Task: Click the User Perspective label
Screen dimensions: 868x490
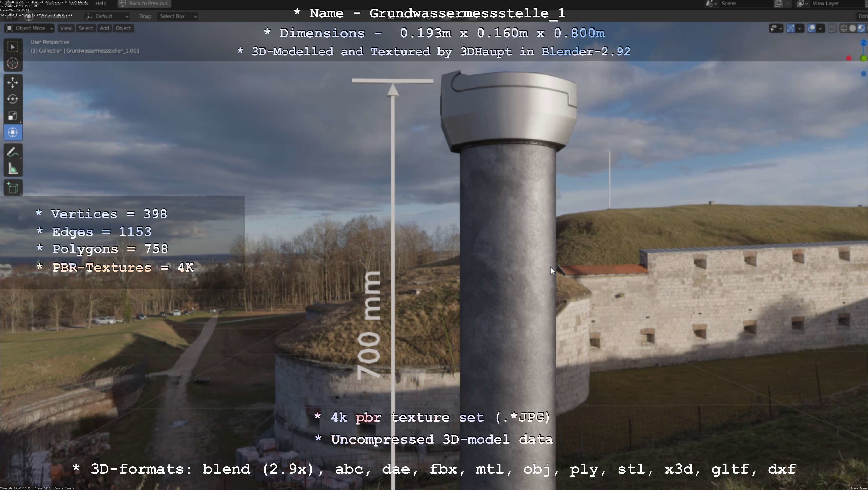Action: pos(50,42)
